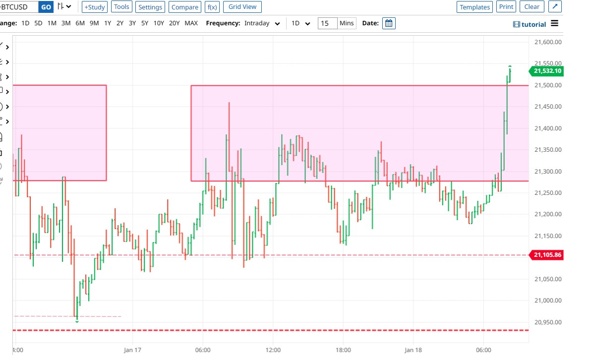Viewport: 592px width, 364px height.
Task: Click the Jan 18 date axis label
Action: click(x=413, y=350)
